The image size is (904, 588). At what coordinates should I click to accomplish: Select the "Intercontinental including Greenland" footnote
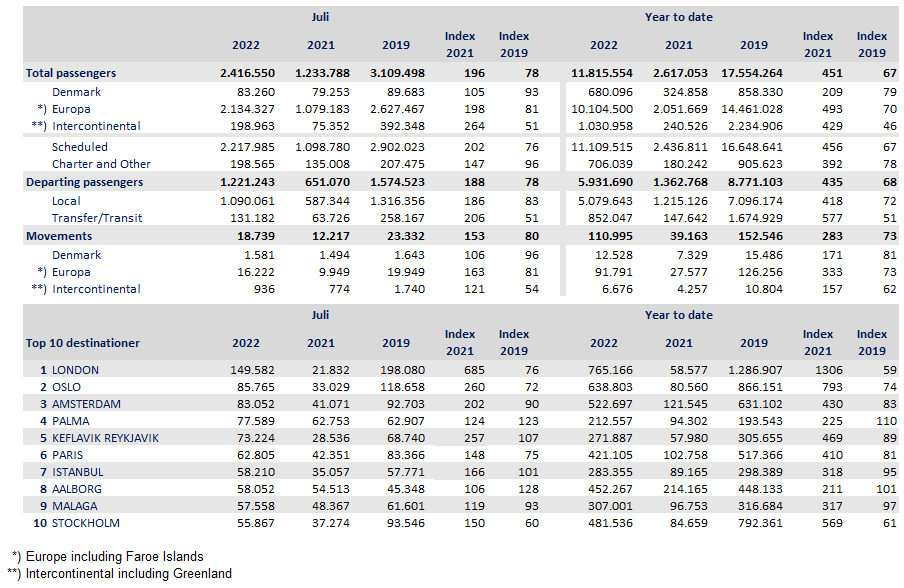coord(128,573)
